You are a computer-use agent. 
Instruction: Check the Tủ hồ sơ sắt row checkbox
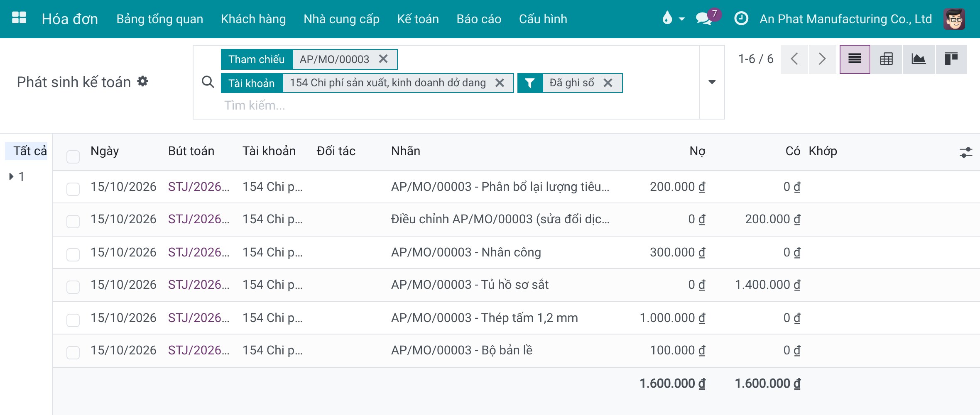[73, 287]
